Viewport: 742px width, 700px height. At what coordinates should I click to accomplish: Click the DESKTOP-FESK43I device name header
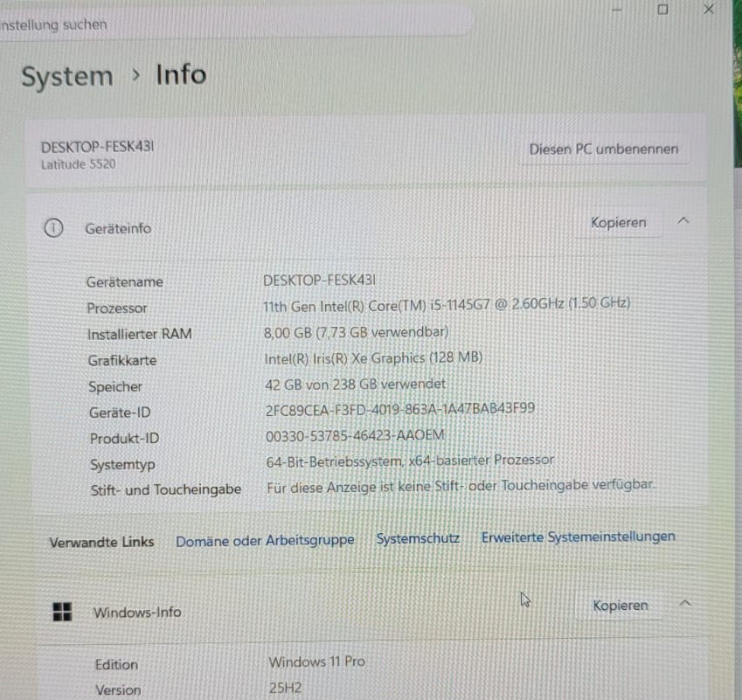(98, 147)
